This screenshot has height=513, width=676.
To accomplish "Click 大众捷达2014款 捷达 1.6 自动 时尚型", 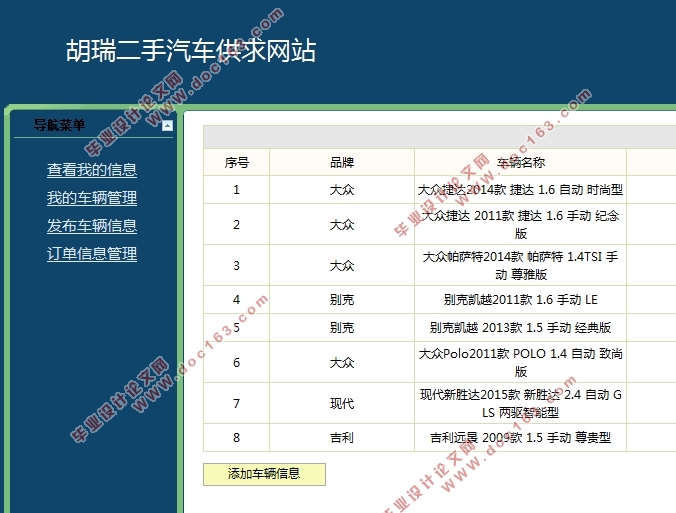I will click(520, 190).
